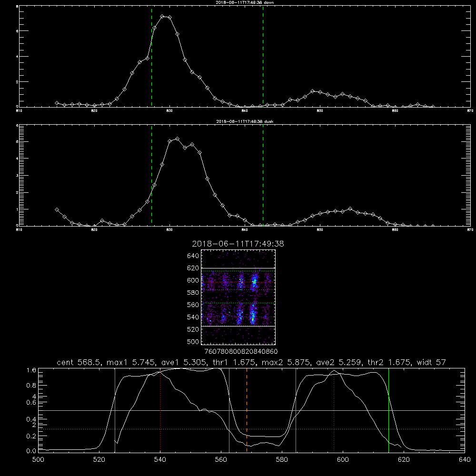Click the solid white horizontal line in bottom plot
This screenshot has width=476, height=476.
(x=251, y=410)
